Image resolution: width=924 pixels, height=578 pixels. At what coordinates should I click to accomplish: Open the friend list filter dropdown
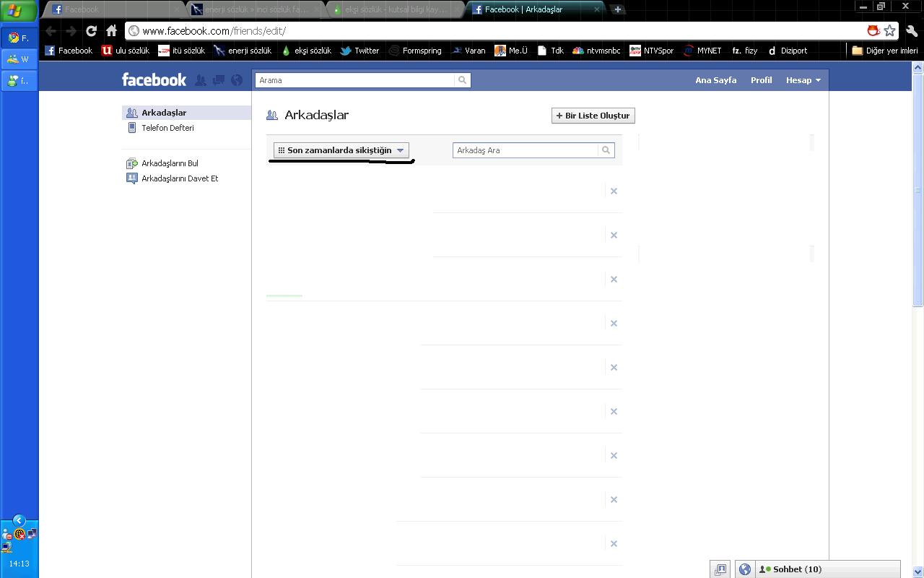click(x=341, y=150)
